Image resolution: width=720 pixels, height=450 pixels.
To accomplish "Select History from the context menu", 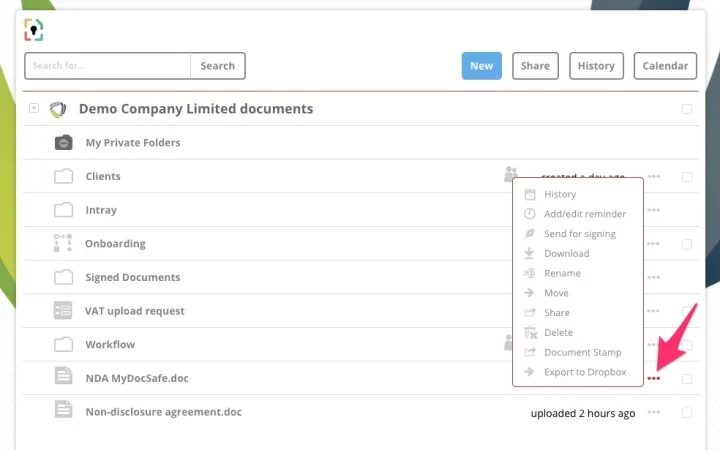I will pyautogui.click(x=560, y=194).
